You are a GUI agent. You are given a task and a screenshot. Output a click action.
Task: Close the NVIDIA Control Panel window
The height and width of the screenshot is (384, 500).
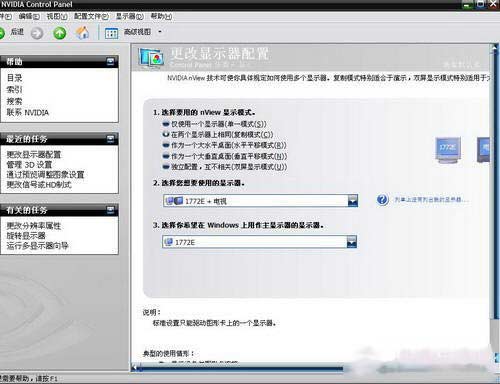[x=494, y=4]
